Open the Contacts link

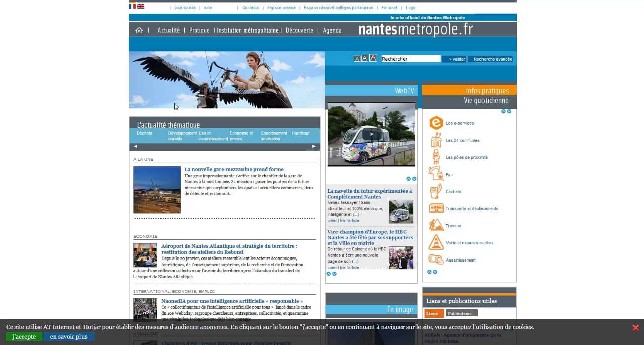[x=250, y=8]
